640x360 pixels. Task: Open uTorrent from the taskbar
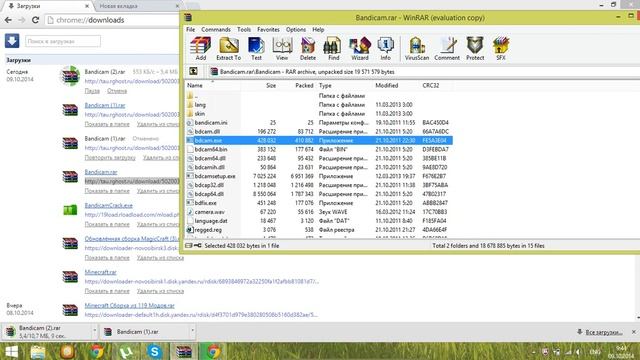coord(126,351)
